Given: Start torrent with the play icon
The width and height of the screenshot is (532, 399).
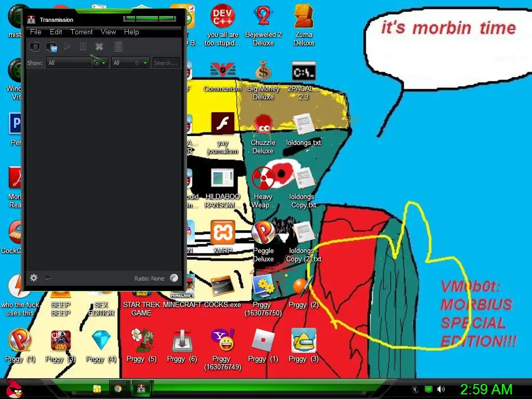Looking at the screenshot, I should pyautogui.click(x=67, y=46).
